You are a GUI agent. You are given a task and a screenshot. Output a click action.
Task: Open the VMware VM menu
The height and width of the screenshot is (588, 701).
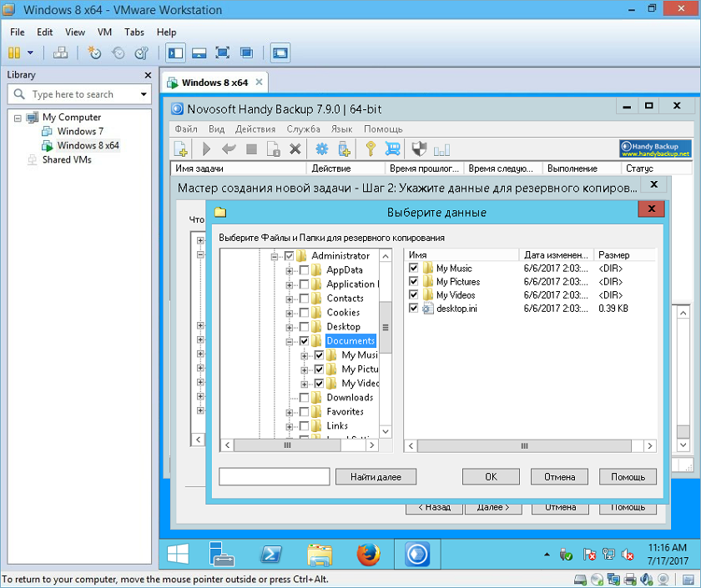coord(104,33)
